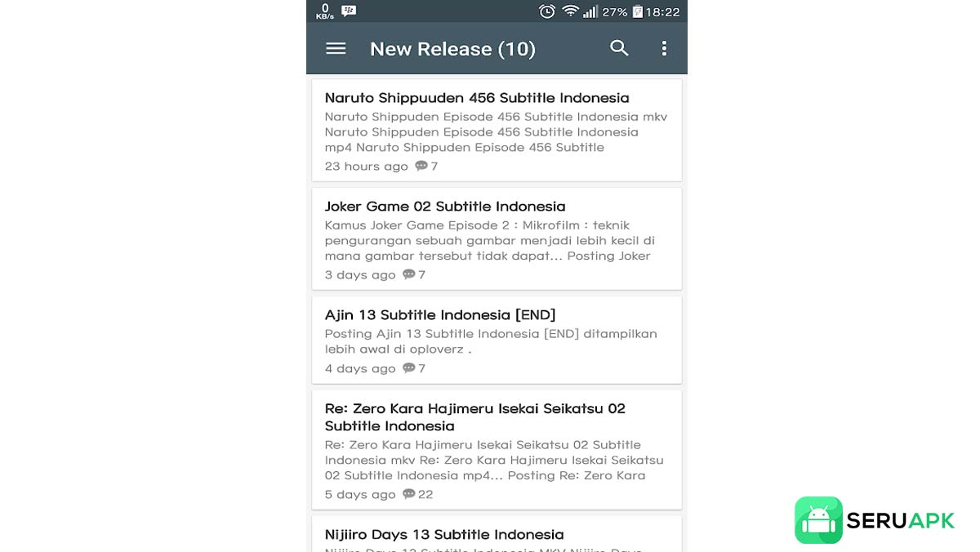Image resolution: width=980 pixels, height=552 pixels.
Task: Tap the alarm clock status bar icon
Action: (546, 11)
